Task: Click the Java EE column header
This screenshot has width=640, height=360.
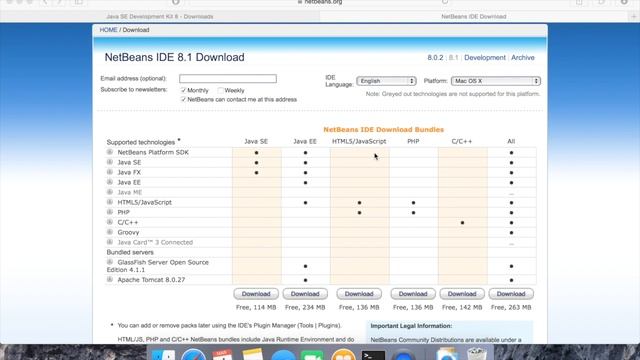Action: click(305, 141)
